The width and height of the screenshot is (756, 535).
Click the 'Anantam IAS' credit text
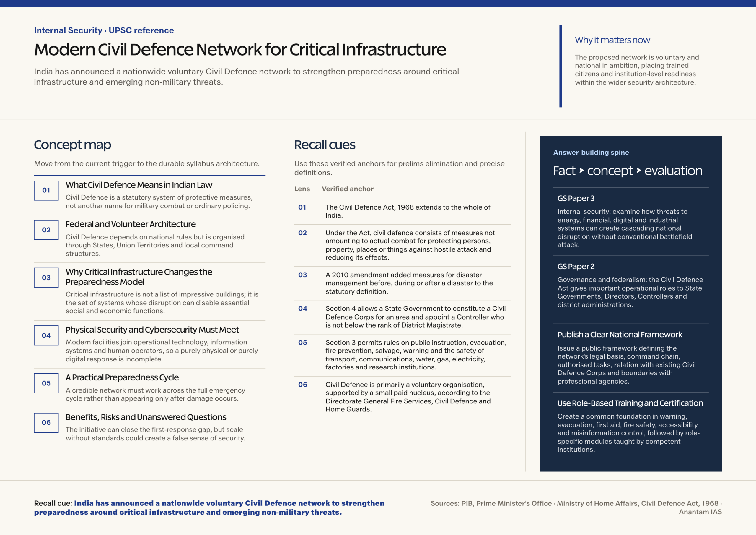pos(700,512)
